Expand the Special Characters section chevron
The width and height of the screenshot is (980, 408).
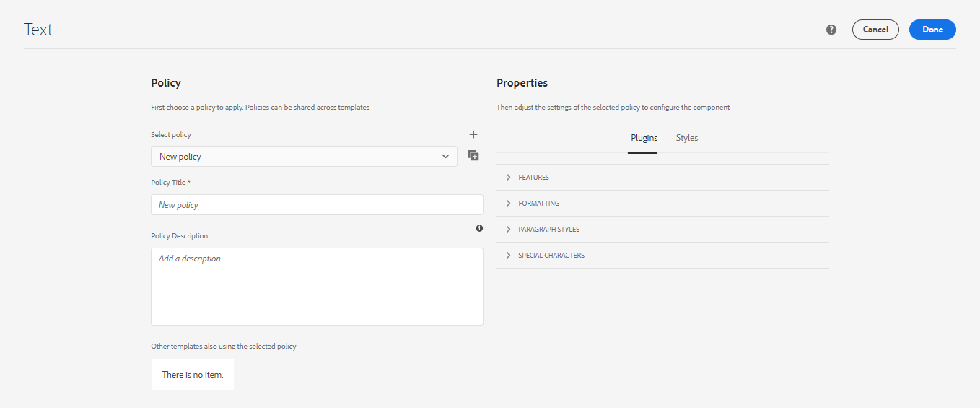tap(508, 256)
